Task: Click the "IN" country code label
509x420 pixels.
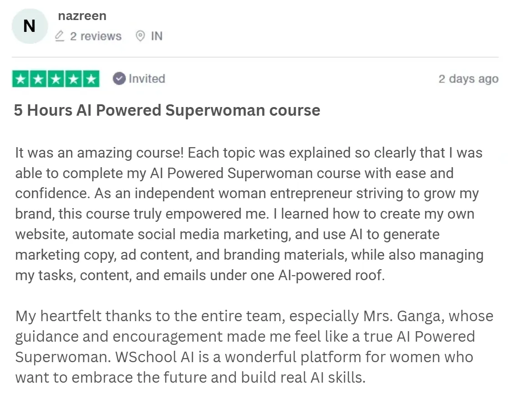Action: (157, 36)
